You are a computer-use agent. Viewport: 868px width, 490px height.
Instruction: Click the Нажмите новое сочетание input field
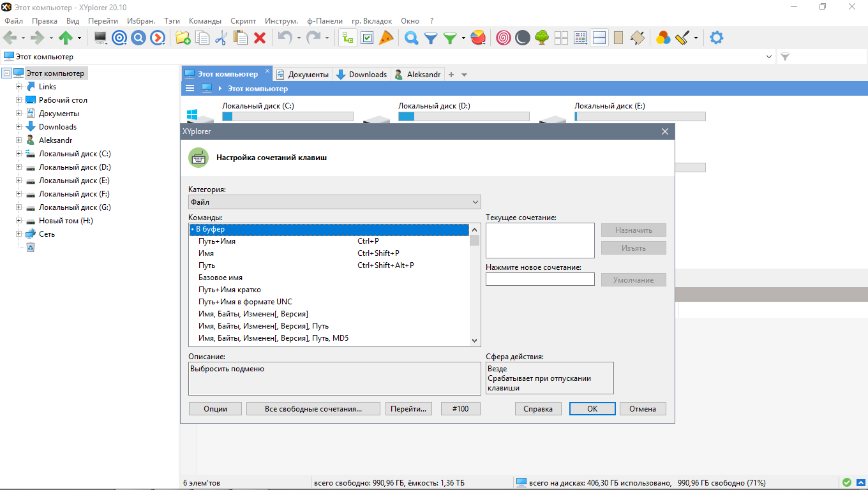coord(540,279)
